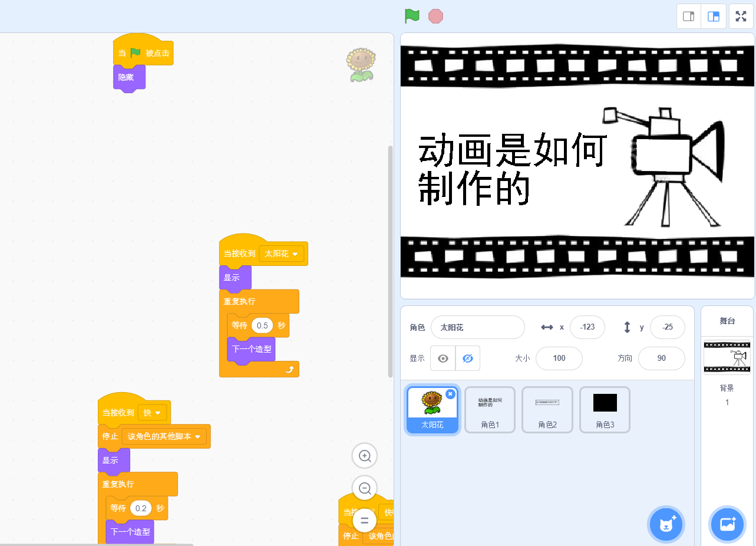756x546 pixels.
Task: Delete the 太阳花 sprite using its X
Action: tap(450, 394)
